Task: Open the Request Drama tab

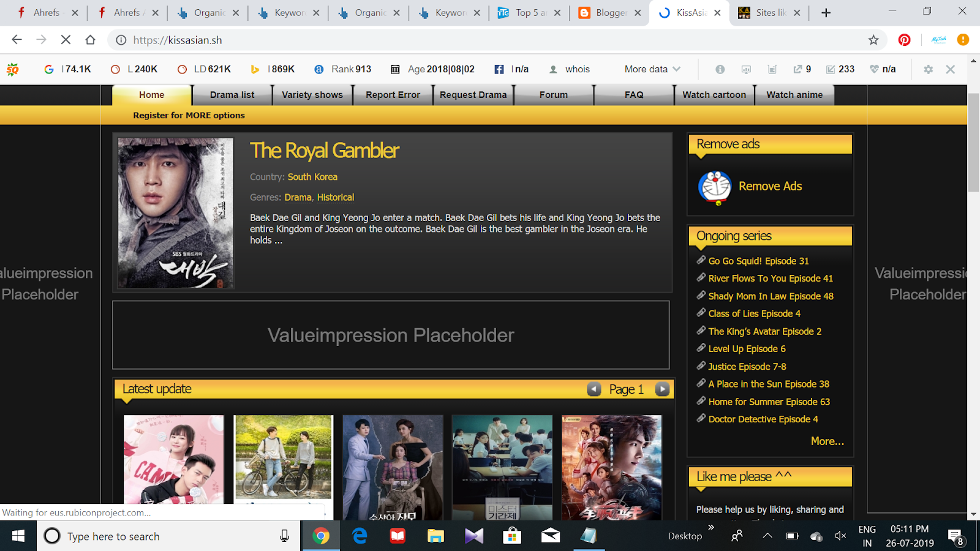Action: pyautogui.click(x=473, y=95)
